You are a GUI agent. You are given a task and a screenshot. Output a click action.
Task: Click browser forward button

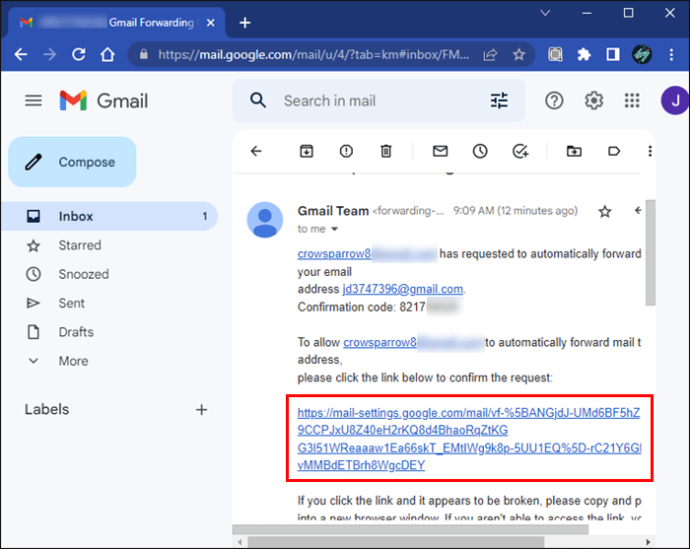tap(50, 55)
